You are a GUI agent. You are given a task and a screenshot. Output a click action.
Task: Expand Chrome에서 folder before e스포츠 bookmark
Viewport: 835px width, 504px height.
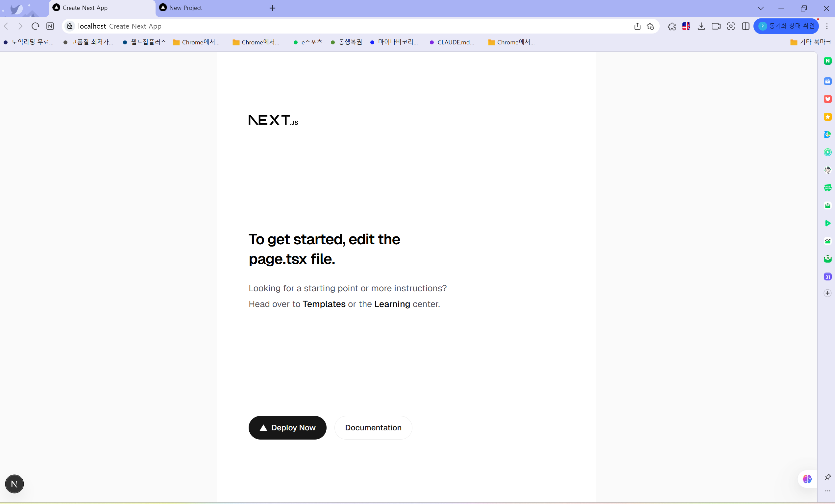point(256,42)
